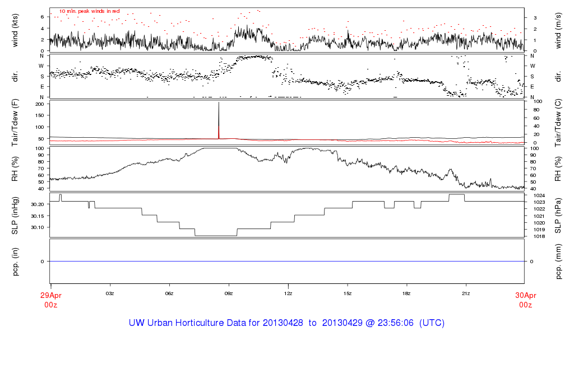Click the left 'Tair/Tdew (F)' axis label
Viewport: 574px width, 392px height.
[x=15, y=123]
